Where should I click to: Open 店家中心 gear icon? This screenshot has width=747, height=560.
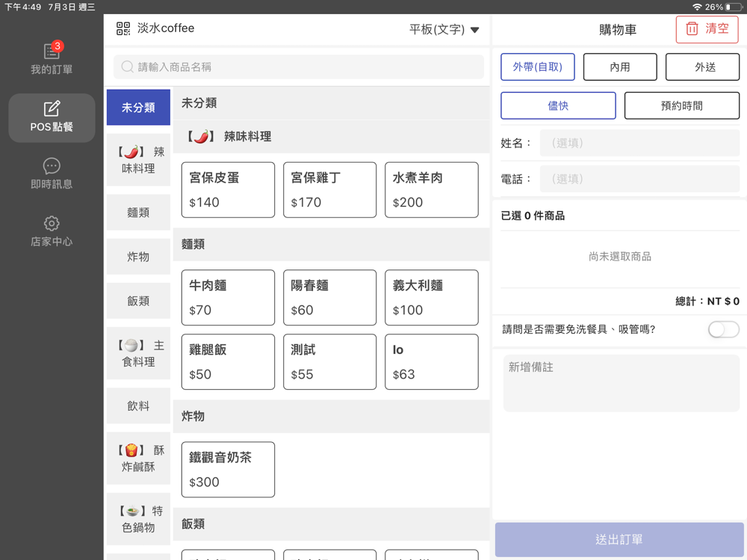[x=52, y=223]
